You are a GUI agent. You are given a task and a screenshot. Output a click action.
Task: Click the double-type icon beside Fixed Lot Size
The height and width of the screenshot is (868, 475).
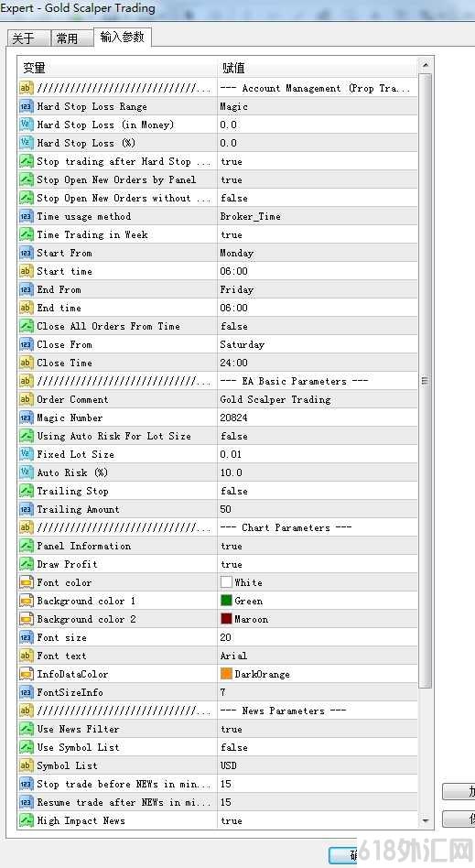click(26, 454)
